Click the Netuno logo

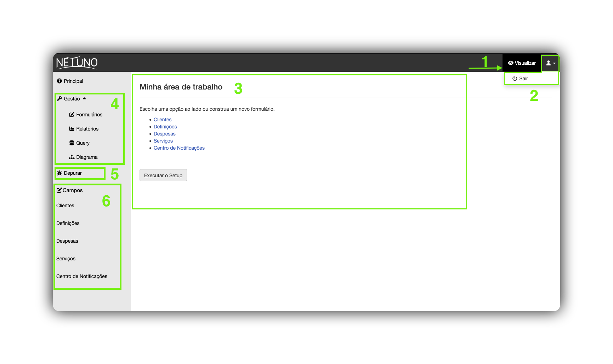coord(77,63)
